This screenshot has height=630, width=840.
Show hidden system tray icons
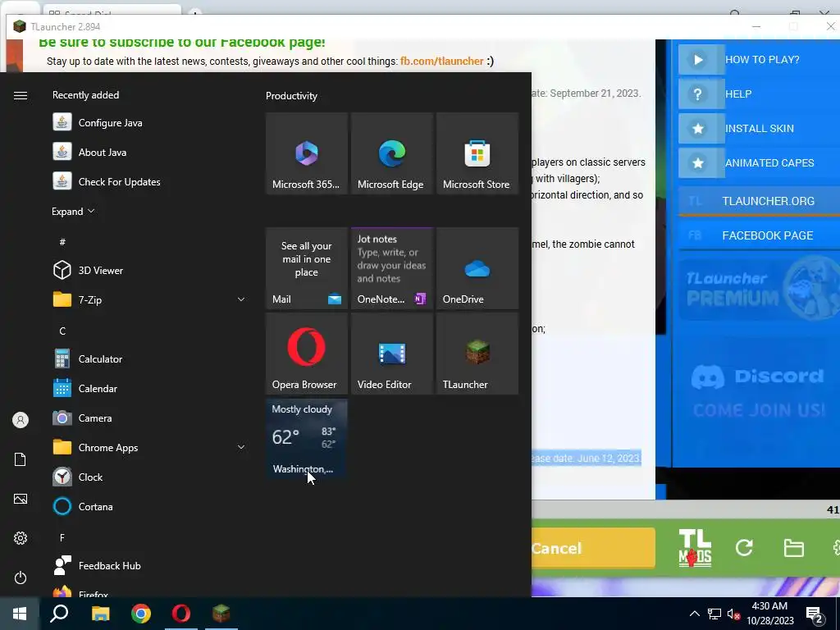(x=694, y=614)
